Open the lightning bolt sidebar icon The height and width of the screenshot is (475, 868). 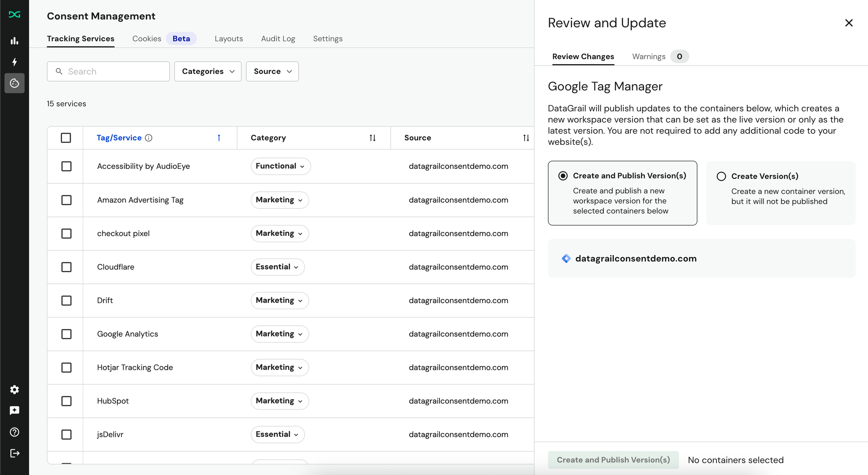coord(15,62)
